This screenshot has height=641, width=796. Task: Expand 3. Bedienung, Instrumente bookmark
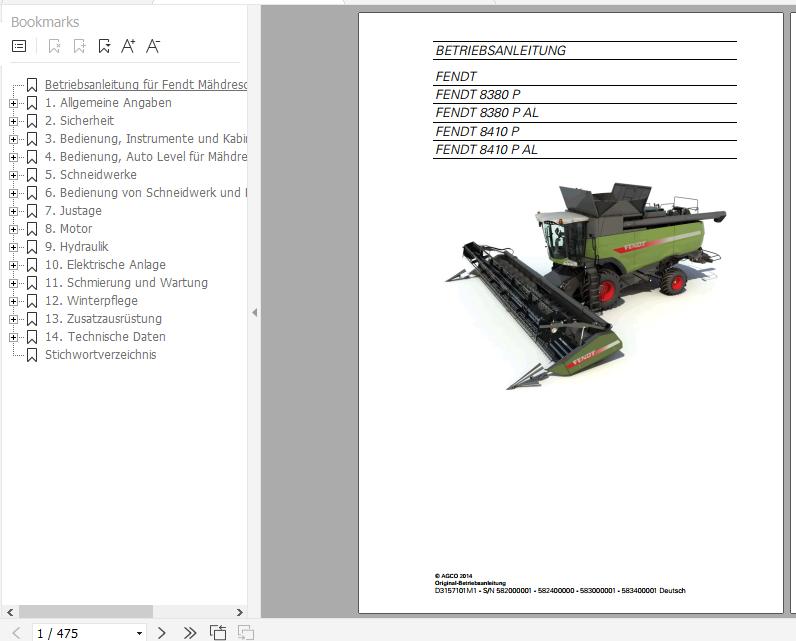pos(13,139)
